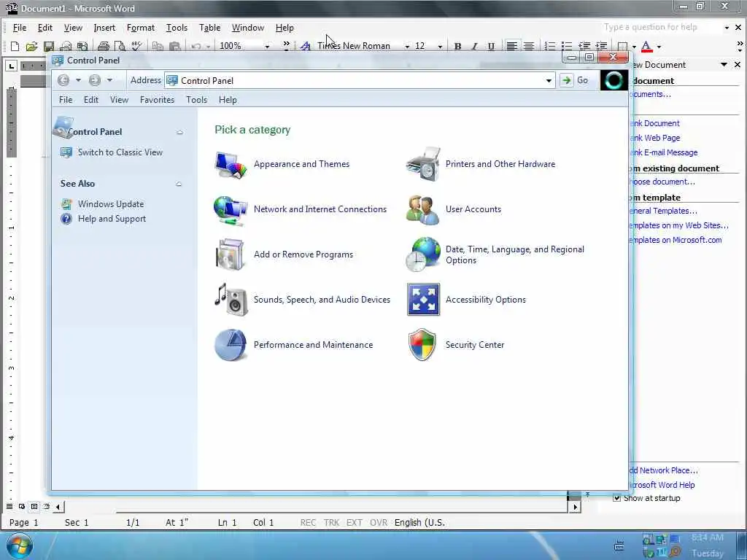Open the User Accounts icon
The width and height of the screenshot is (747, 560).
422,209
